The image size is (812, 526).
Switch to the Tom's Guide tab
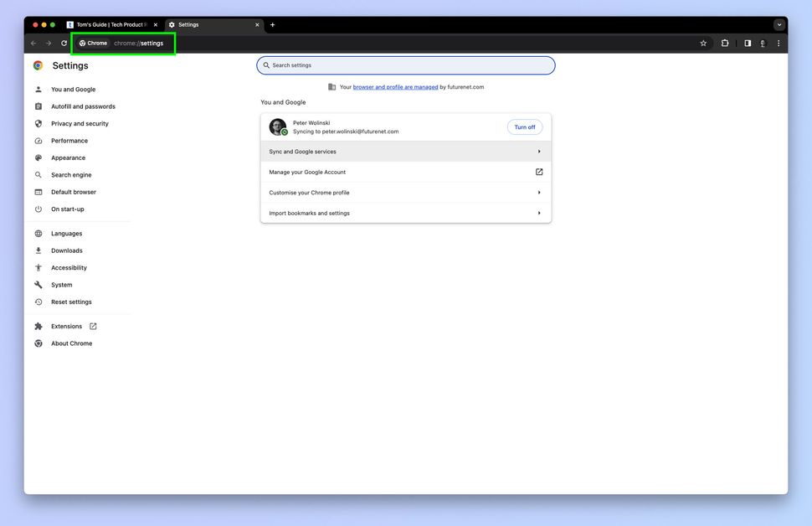109,24
